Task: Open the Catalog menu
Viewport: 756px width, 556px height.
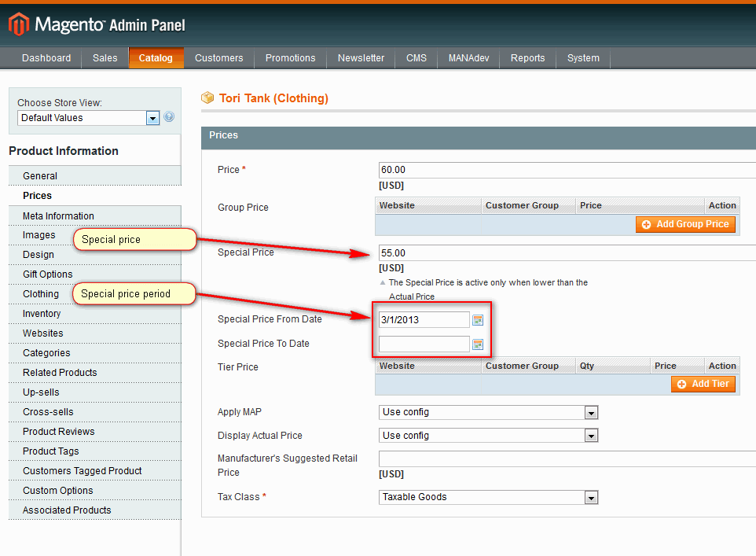Action: tap(156, 58)
